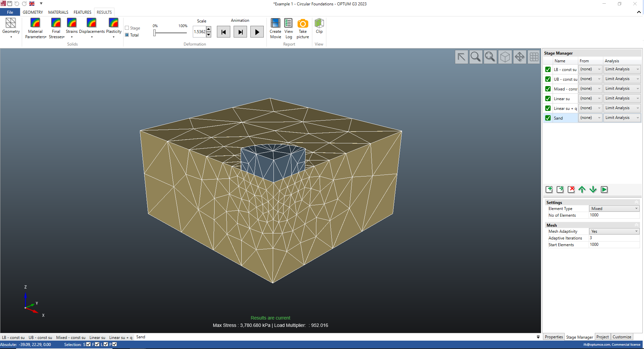
Task: Select Linear su + q bottom stage tab
Action: 121,337
